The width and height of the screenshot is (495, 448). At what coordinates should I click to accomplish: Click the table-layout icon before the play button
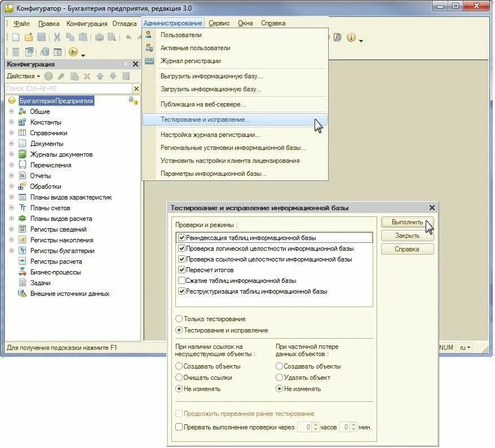[x=58, y=52]
